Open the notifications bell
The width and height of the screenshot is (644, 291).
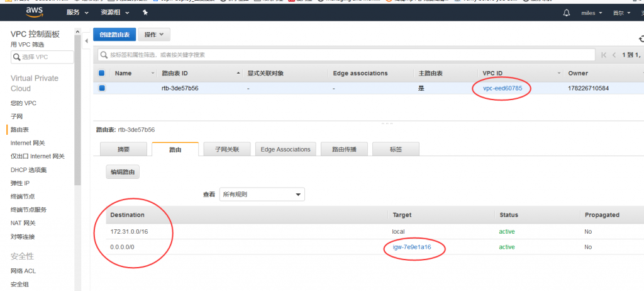point(567,13)
